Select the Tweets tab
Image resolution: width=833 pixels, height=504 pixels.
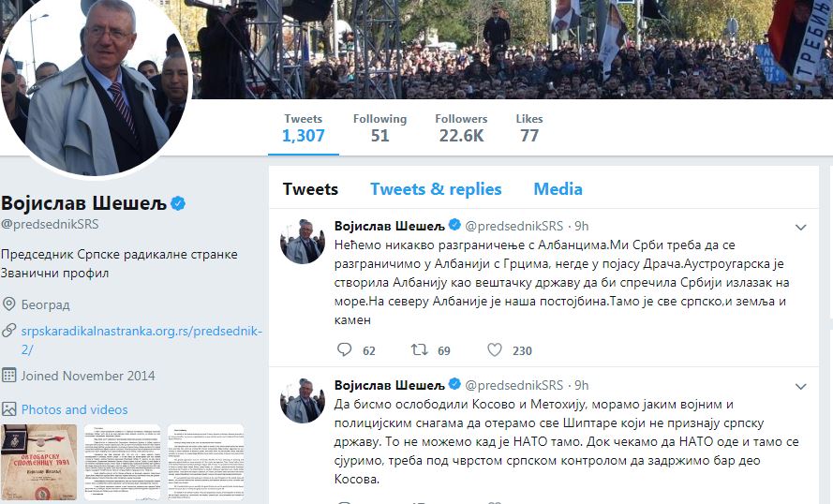[310, 189]
